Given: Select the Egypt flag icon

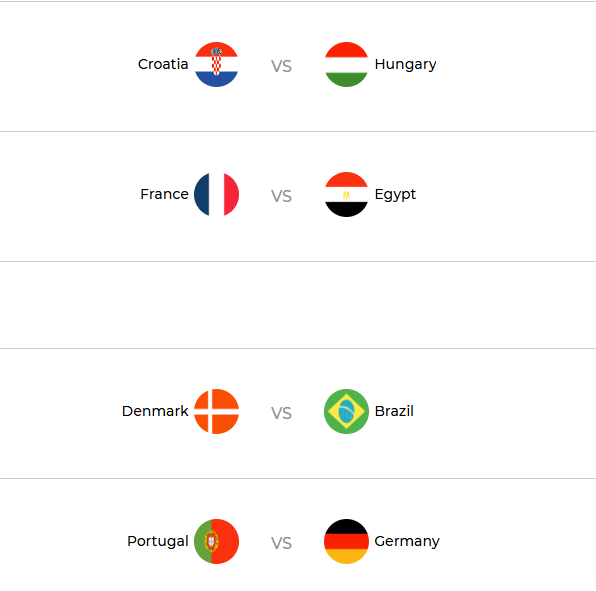Looking at the screenshot, I should (346, 195).
